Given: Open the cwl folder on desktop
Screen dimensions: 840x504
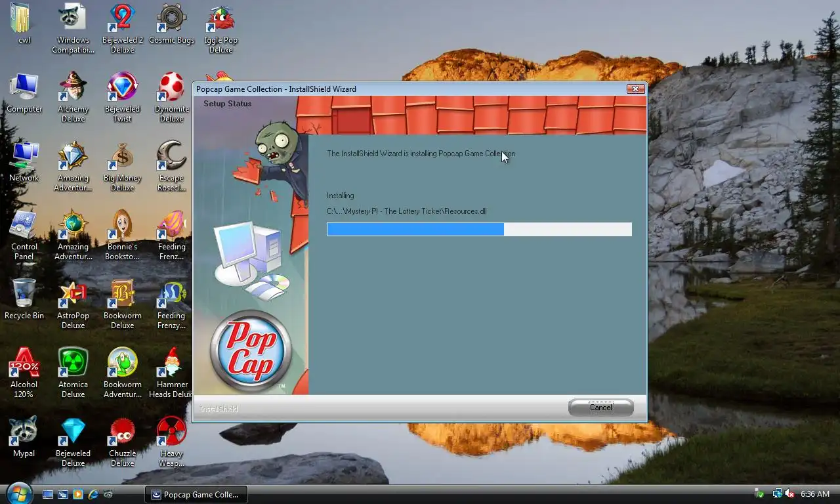Looking at the screenshot, I should coord(24,24).
